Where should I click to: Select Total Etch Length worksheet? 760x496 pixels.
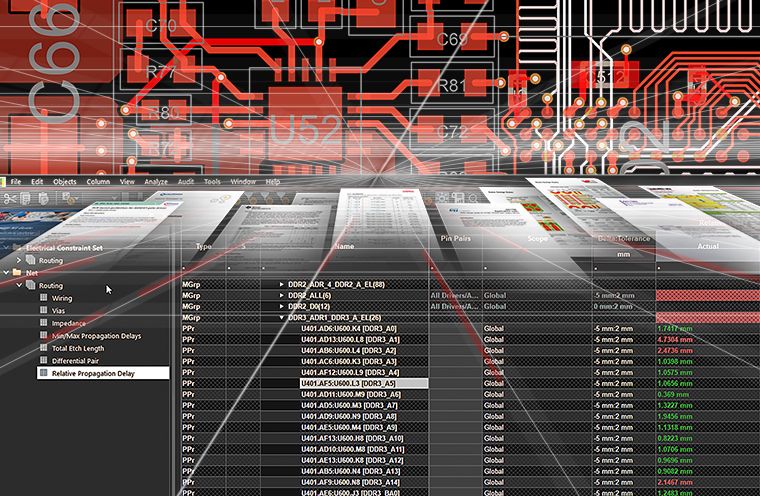78,348
